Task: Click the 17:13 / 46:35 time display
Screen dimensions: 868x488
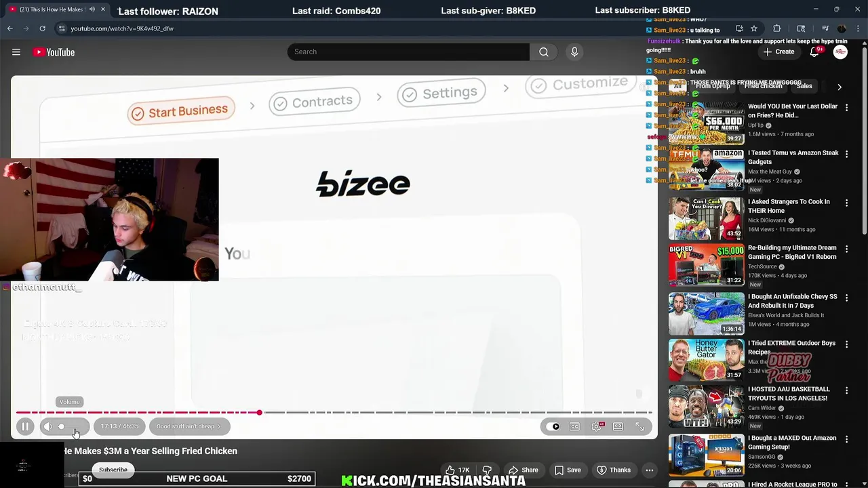Action: [119, 426]
